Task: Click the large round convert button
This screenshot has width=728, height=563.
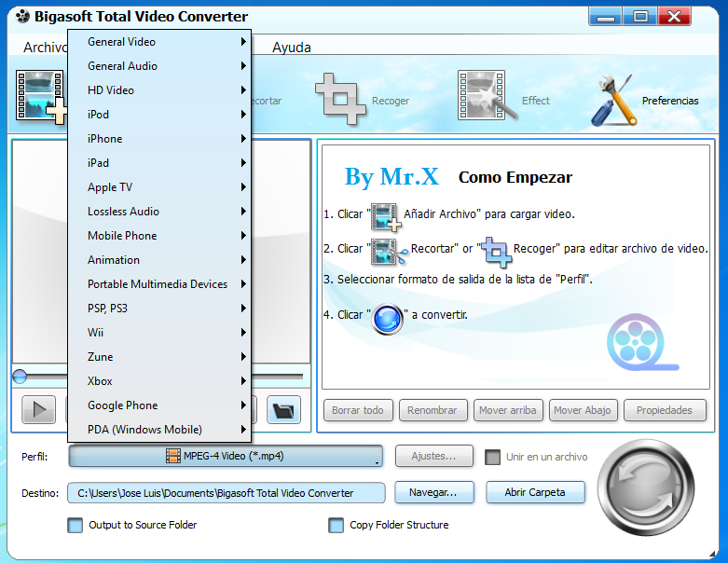Action: (646, 487)
